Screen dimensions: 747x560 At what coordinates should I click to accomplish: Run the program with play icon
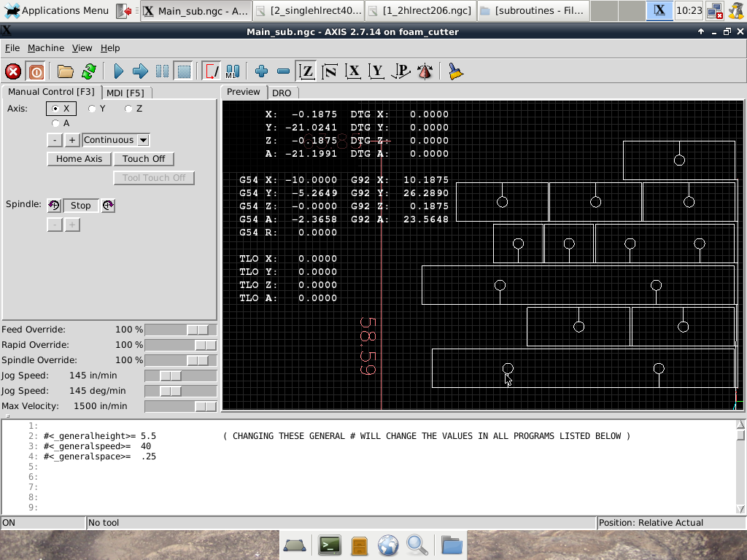pos(119,71)
